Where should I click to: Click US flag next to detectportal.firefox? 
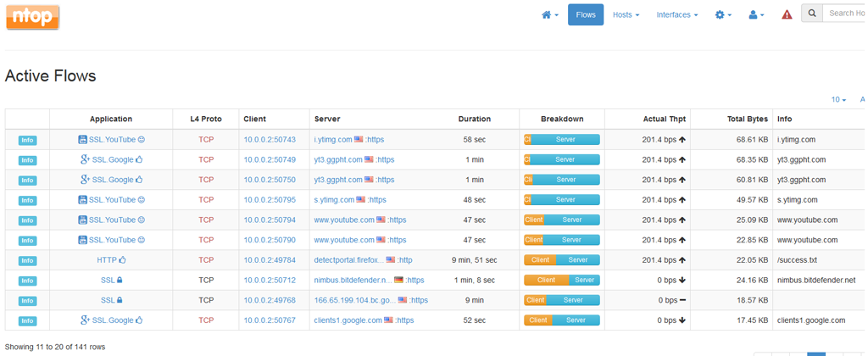pos(391,259)
